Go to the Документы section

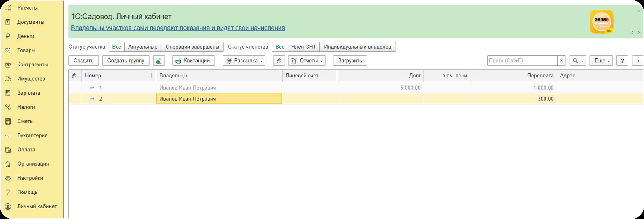click(x=31, y=22)
